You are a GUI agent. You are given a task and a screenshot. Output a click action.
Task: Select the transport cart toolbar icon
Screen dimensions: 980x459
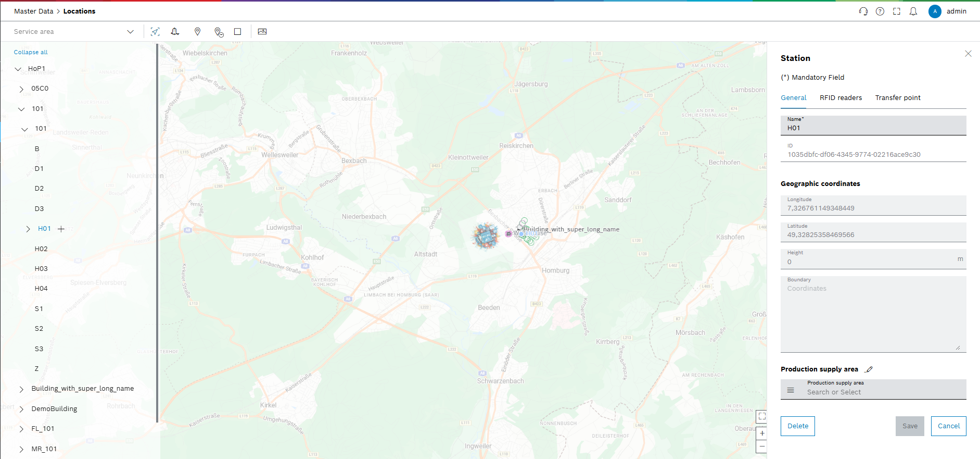pos(175,32)
